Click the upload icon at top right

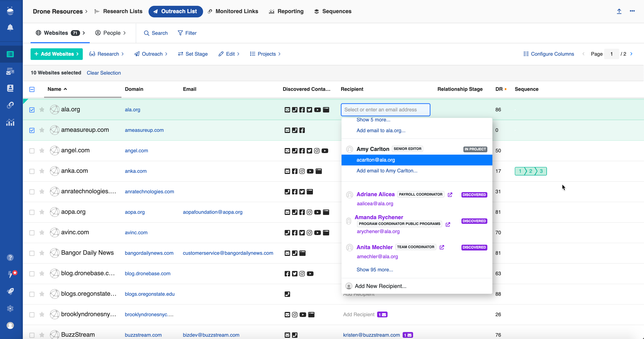point(619,11)
